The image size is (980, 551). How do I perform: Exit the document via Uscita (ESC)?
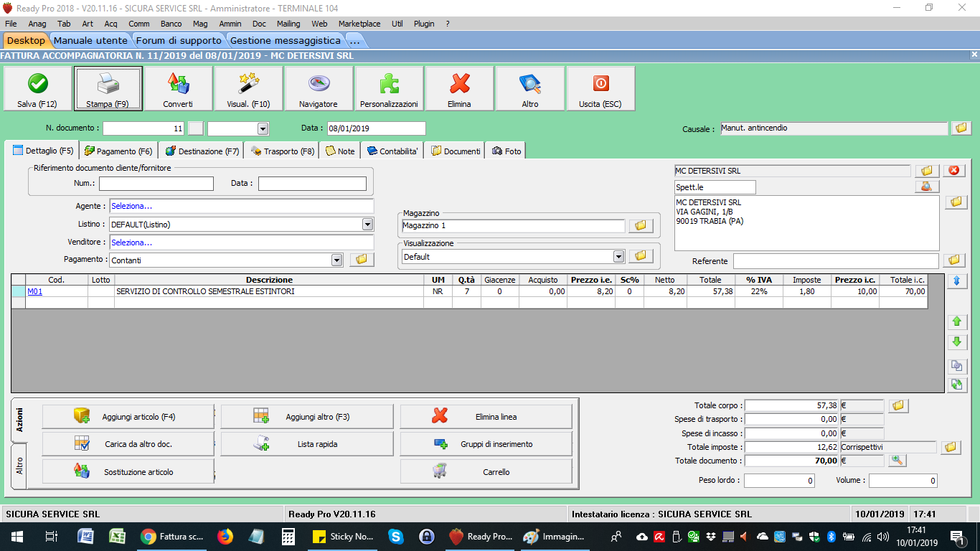600,89
